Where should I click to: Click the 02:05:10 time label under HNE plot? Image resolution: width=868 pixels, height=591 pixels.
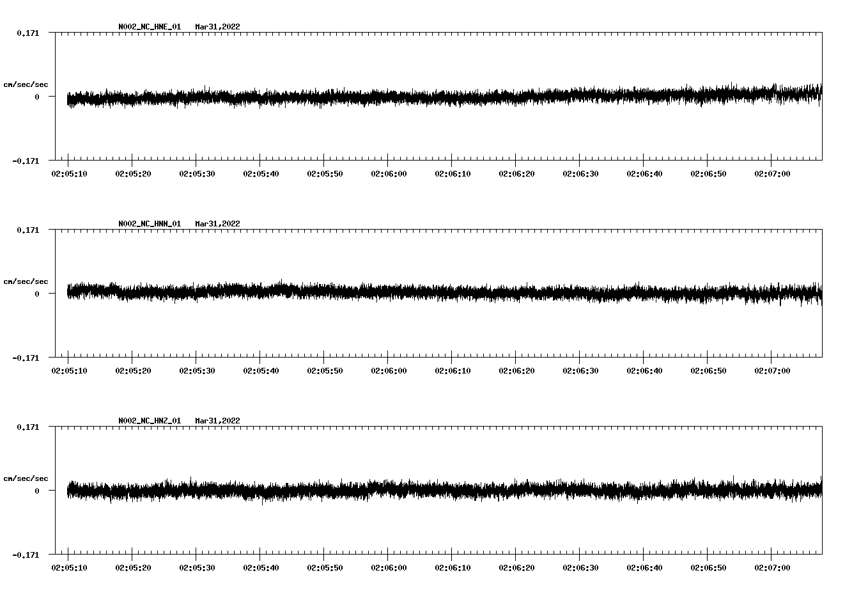69,173
